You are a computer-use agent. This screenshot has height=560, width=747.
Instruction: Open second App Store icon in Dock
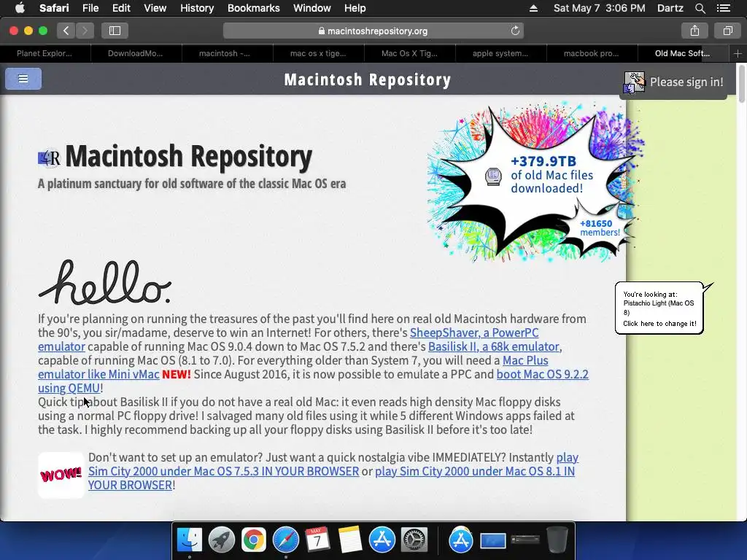click(461, 540)
